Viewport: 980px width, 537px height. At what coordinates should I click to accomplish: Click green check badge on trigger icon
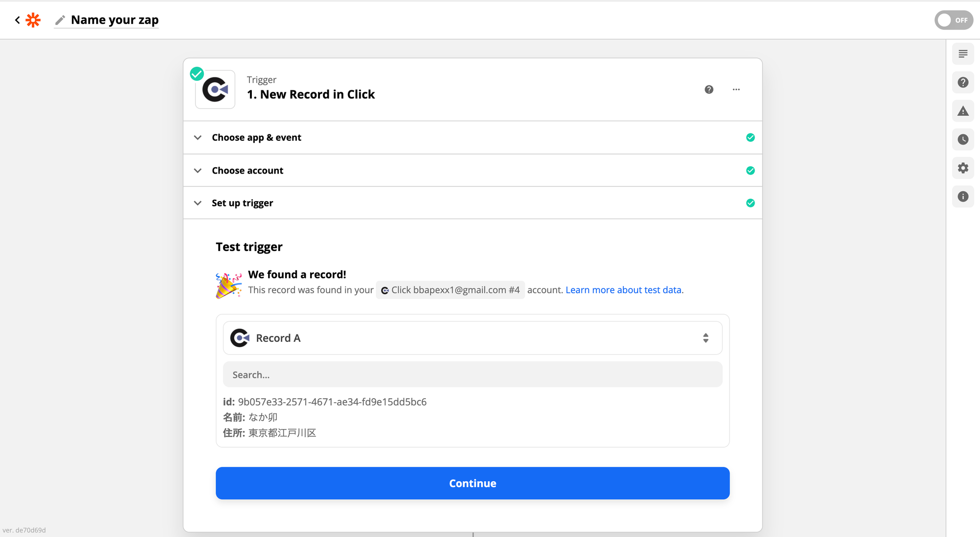[197, 74]
